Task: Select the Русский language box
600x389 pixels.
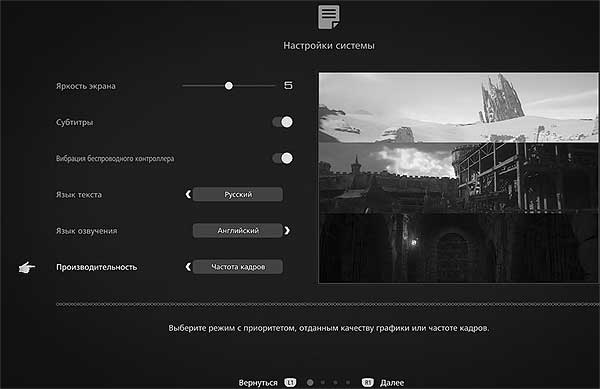Action: [238, 194]
